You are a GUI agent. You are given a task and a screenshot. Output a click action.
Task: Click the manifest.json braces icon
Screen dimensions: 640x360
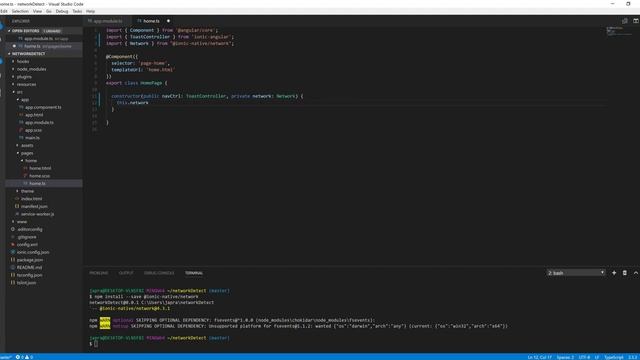[17, 206]
